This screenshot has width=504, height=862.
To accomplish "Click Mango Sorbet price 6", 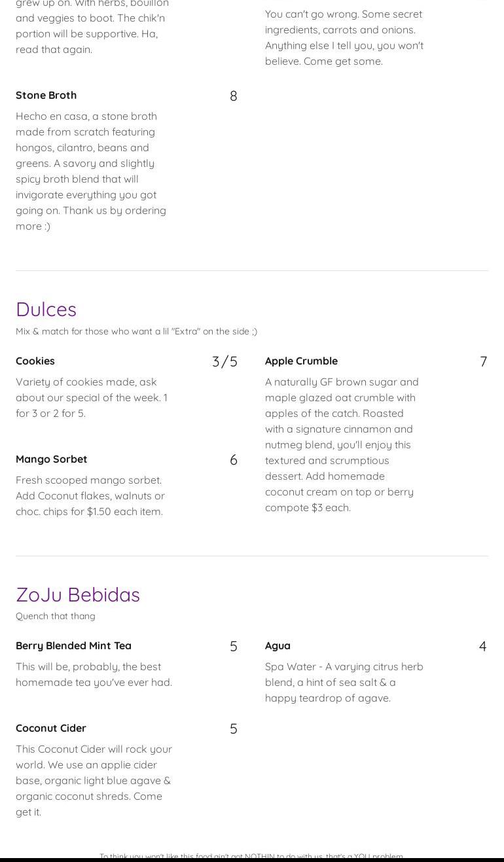I will coord(233,460).
